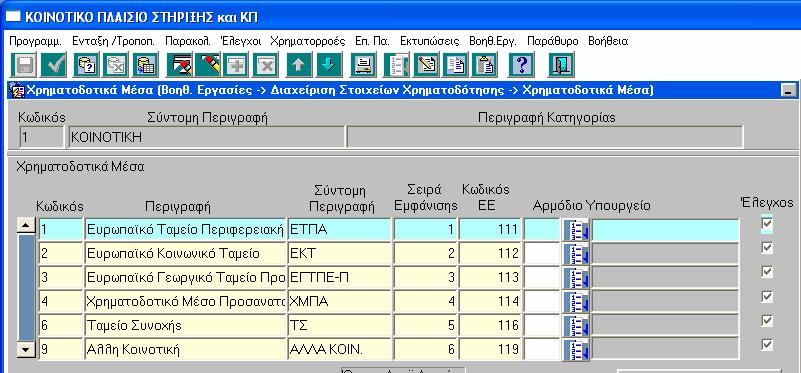Open the Έλεγχοι menu
This screenshot has height=373, width=801.
pyautogui.click(x=241, y=41)
